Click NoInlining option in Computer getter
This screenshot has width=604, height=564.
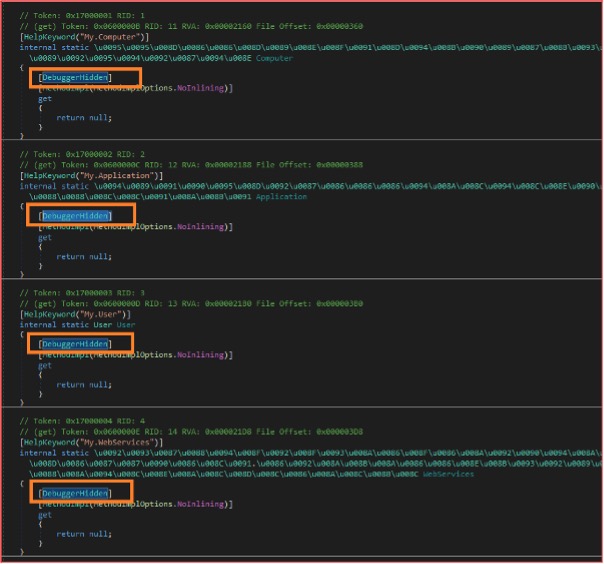click(x=200, y=88)
